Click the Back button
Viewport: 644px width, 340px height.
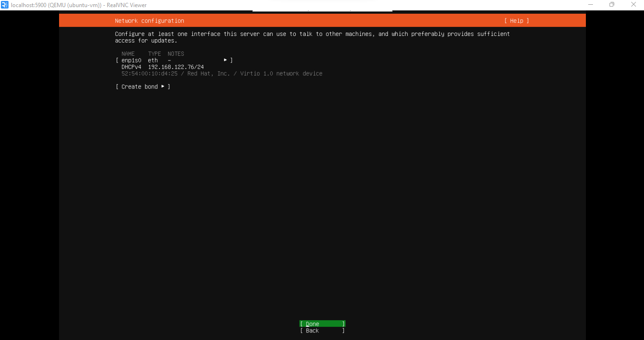click(322, 331)
